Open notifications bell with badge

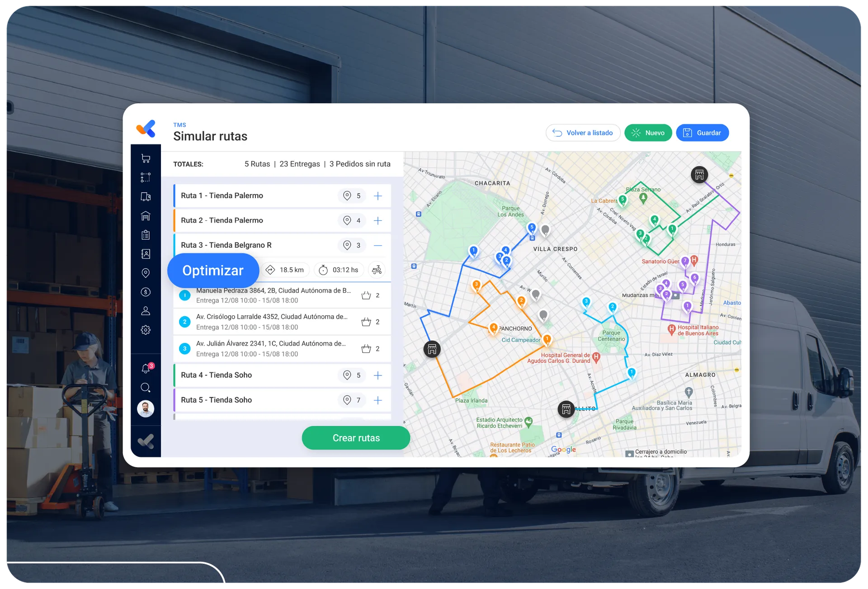coord(146,369)
